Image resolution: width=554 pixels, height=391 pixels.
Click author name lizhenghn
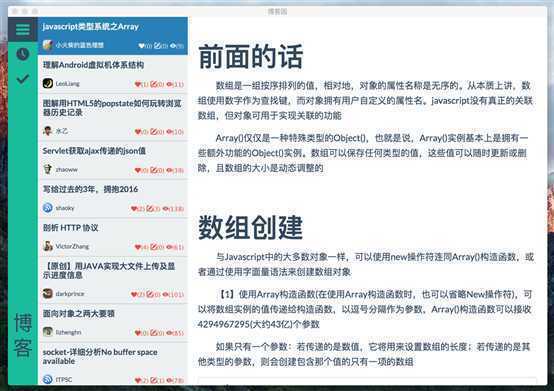pos(68,332)
